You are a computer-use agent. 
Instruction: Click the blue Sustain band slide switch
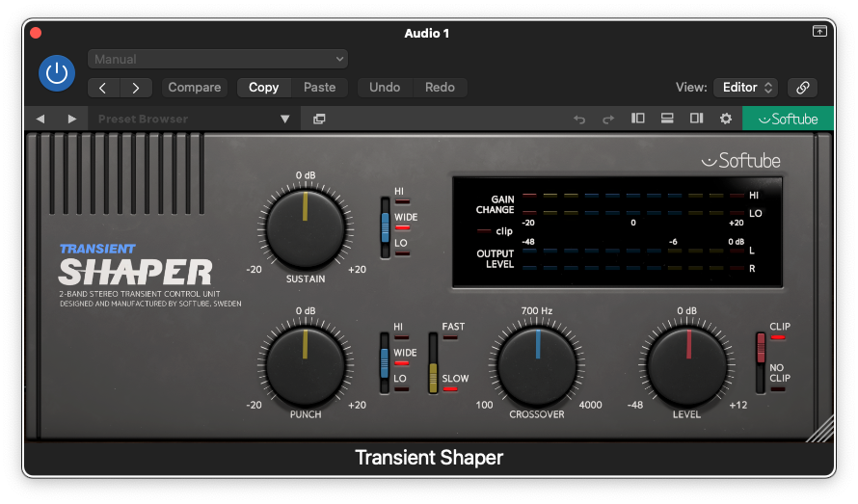386,227
